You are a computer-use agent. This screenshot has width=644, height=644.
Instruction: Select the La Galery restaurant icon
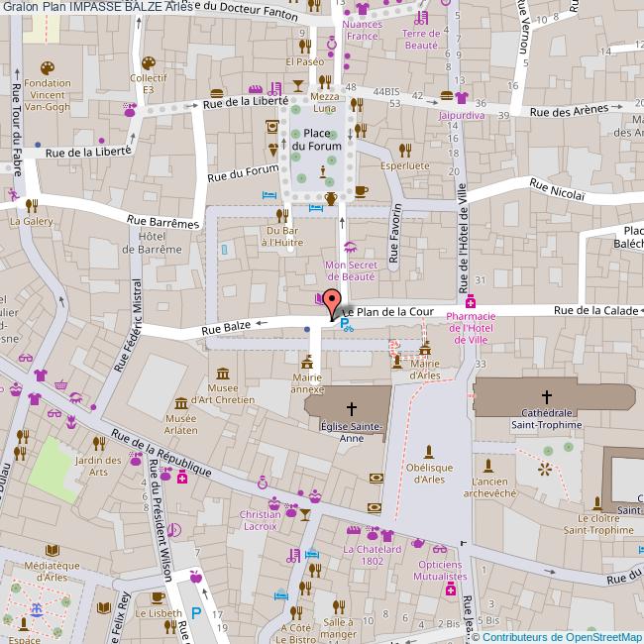(x=32, y=205)
